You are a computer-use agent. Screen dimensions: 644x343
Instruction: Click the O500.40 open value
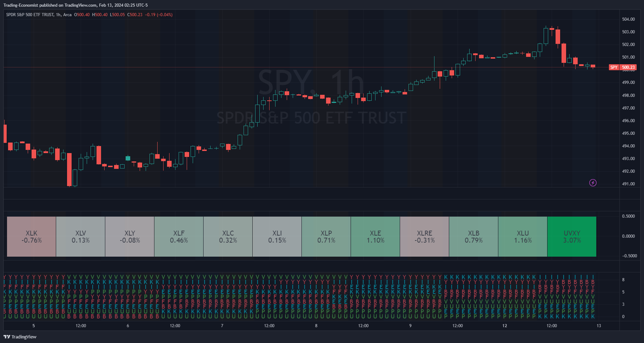click(x=82, y=15)
